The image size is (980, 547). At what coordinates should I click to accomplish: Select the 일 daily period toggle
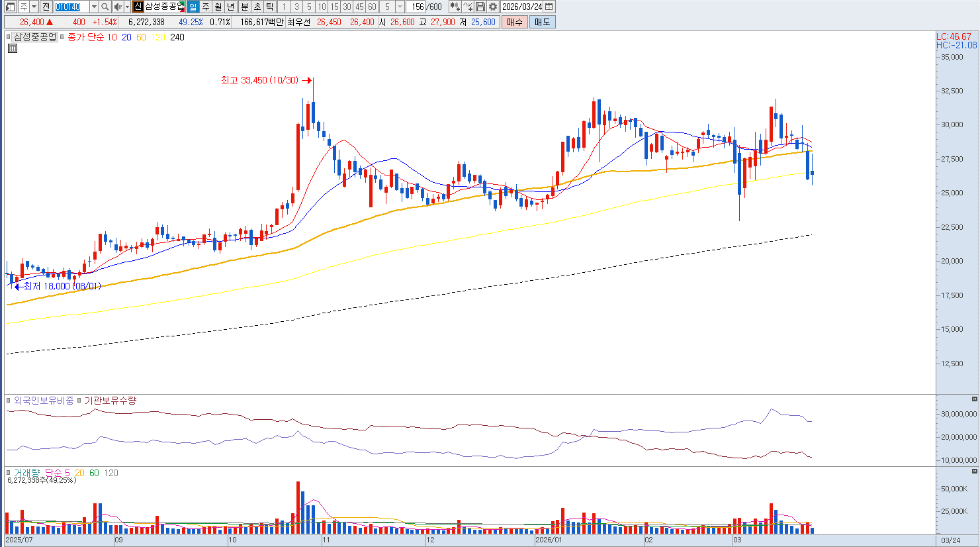[x=193, y=7]
